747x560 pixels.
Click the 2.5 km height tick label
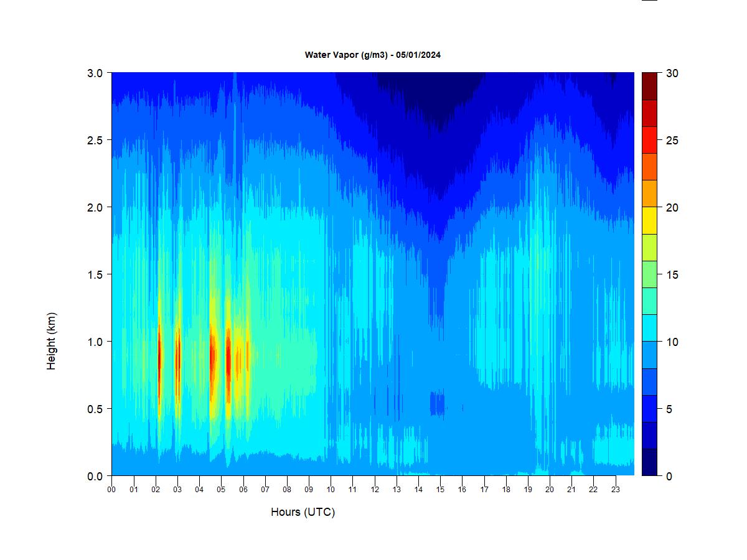[94, 140]
